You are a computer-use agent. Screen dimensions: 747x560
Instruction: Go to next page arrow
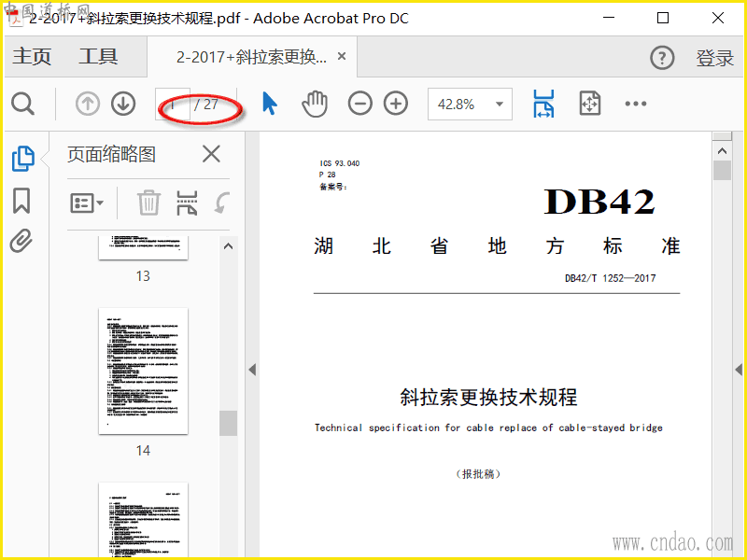123,104
